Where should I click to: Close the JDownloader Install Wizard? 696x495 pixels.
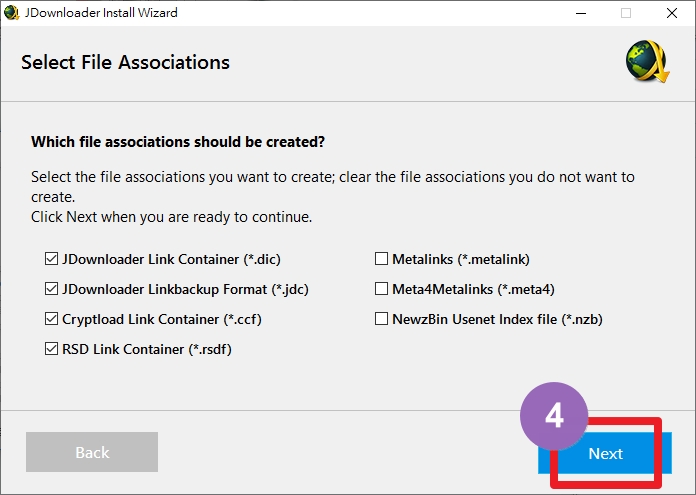672,13
